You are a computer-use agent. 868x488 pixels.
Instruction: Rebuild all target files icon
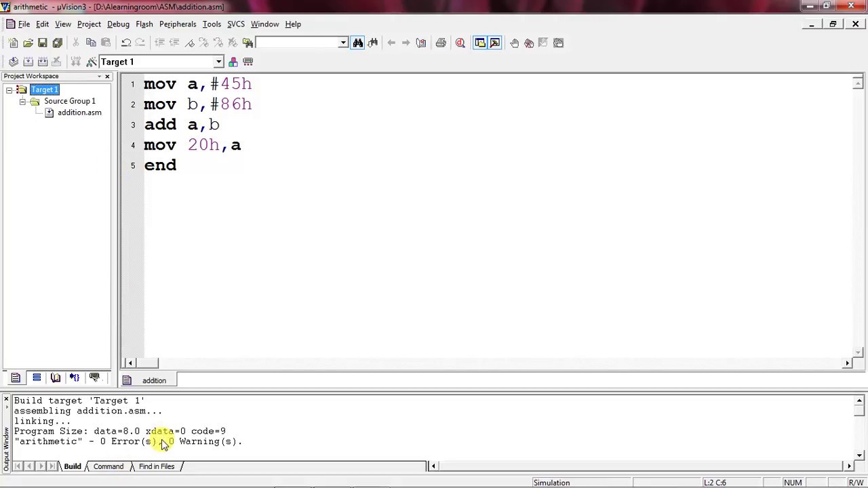(x=42, y=62)
